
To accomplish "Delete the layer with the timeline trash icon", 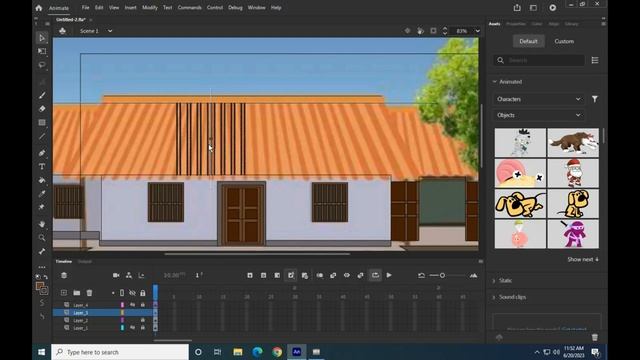I will (89, 293).
